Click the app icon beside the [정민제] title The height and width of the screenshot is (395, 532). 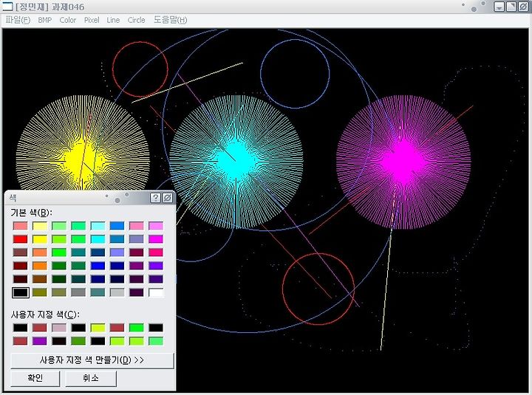click(x=7, y=7)
